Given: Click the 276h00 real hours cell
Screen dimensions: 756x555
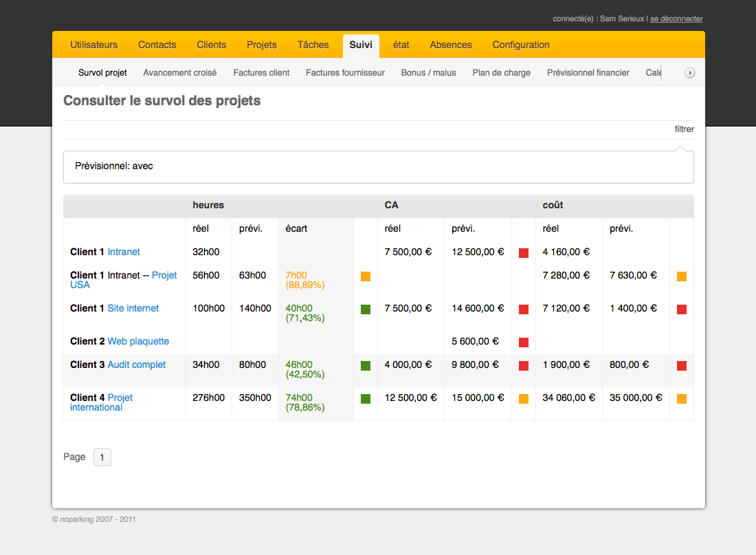Looking at the screenshot, I should (x=208, y=398).
